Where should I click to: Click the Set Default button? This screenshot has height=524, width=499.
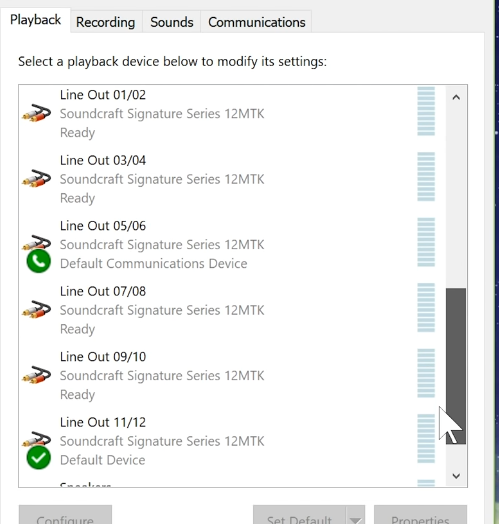299,516
